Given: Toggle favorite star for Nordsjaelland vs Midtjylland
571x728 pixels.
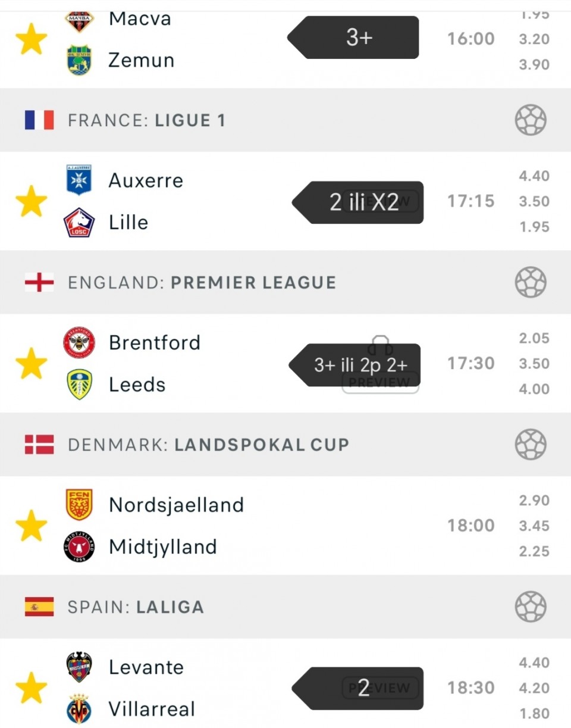Looking at the screenshot, I should point(31,526).
